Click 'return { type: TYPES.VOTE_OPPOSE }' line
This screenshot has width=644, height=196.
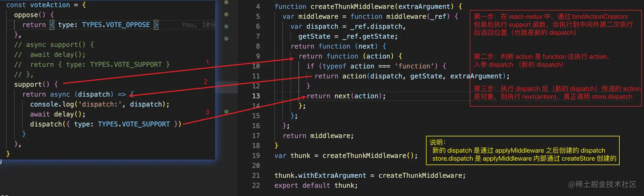(90, 25)
